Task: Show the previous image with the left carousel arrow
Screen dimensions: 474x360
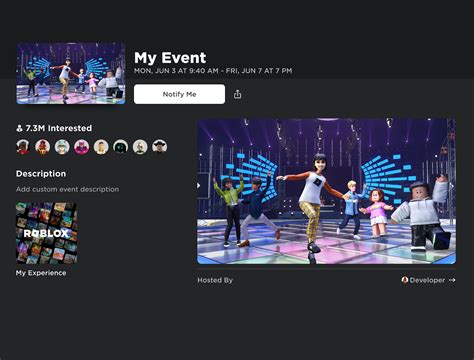Action: [x=199, y=185]
